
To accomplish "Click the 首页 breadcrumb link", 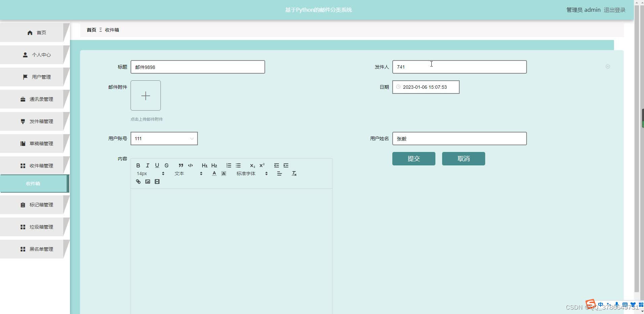I will (92, 30).
